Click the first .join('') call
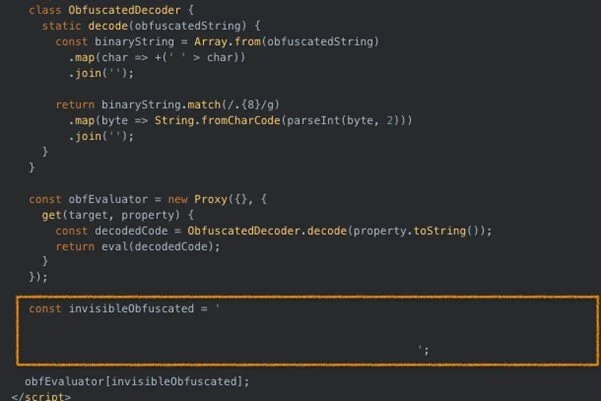This screenshot has width=601, height=401. click(x=101, y=73)
